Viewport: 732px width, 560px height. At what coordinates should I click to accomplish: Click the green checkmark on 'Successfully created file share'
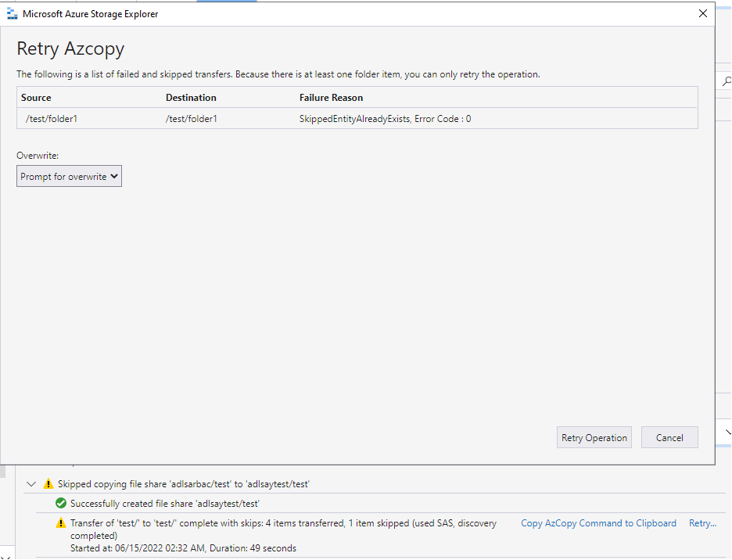[x=61, y=504]
